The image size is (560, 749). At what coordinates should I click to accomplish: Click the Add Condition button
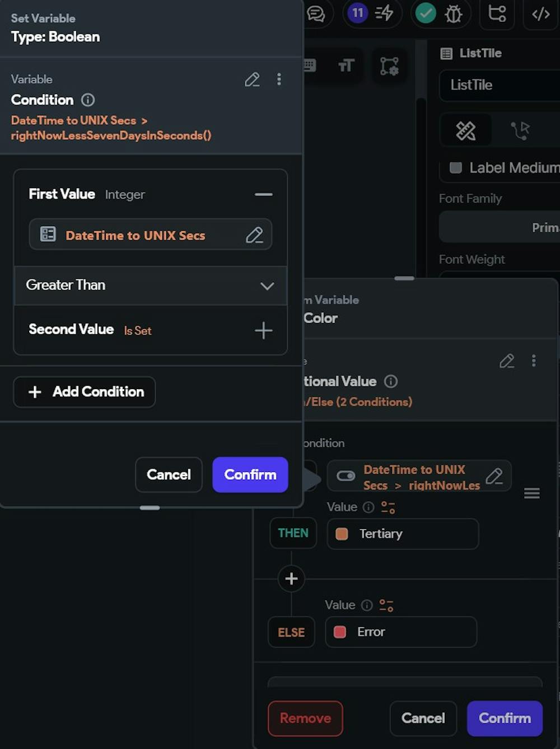85,392
